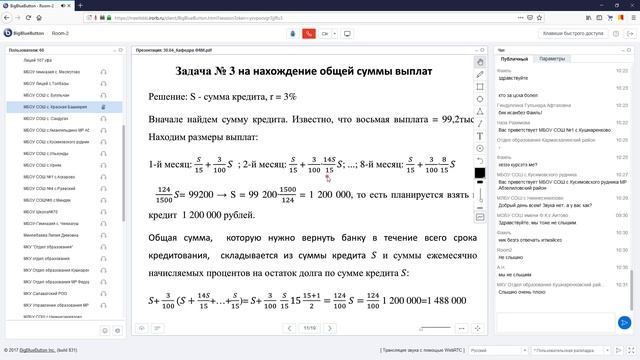
Task: Click emoji status button in users panel
Action: click(104, 331)
